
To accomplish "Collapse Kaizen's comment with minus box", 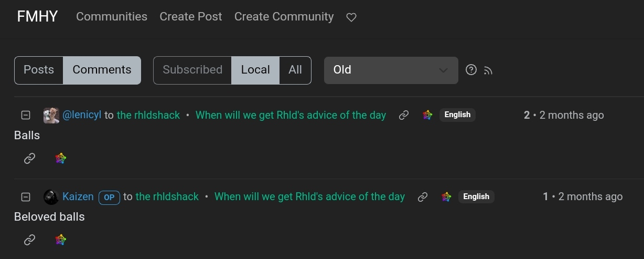I will coord(25,197).
